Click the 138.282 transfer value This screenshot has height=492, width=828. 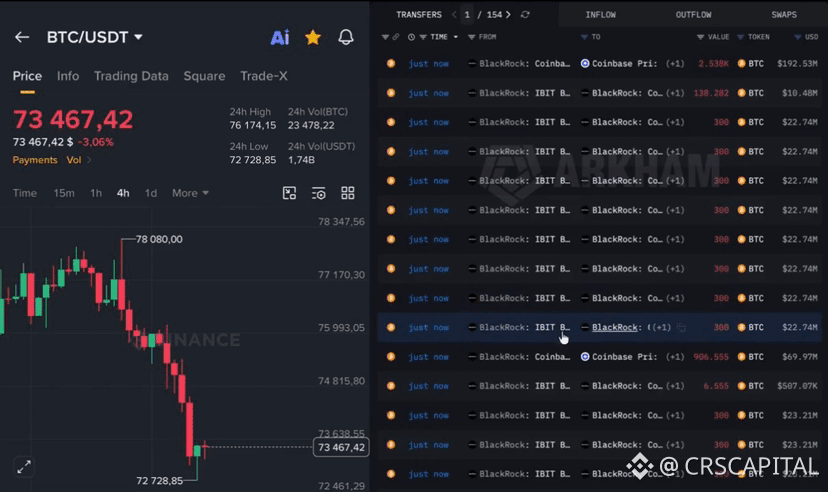pos(711,93)
